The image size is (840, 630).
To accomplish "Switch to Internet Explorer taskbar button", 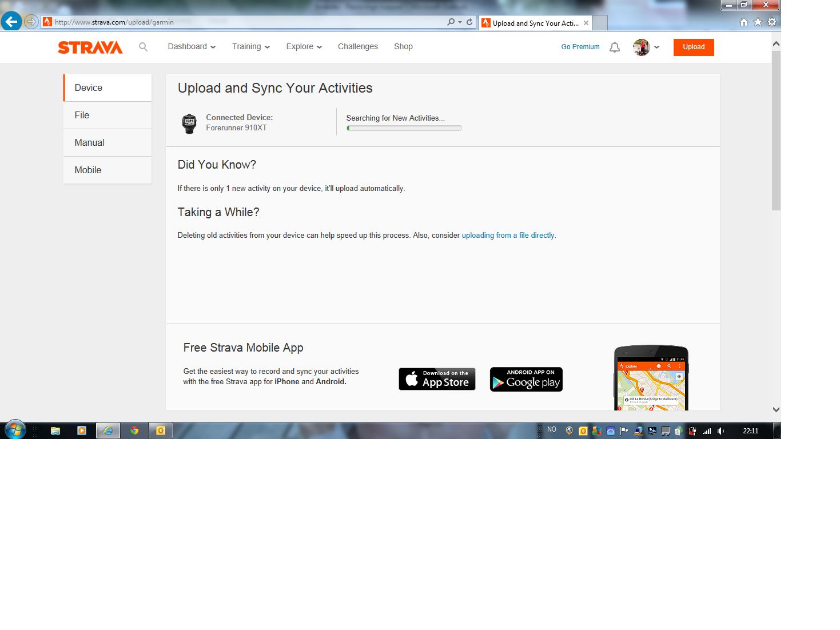I will pos(108,430).
